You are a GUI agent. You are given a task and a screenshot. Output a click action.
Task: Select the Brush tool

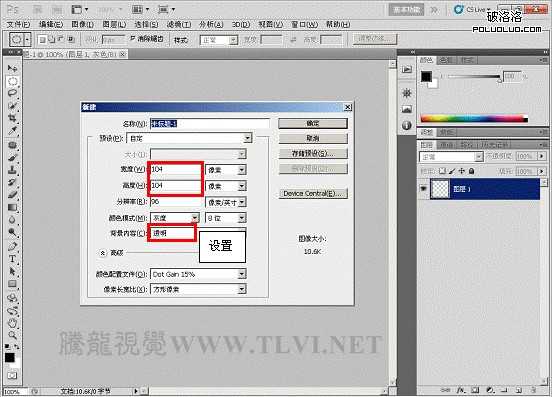click(x=12, y=157)
